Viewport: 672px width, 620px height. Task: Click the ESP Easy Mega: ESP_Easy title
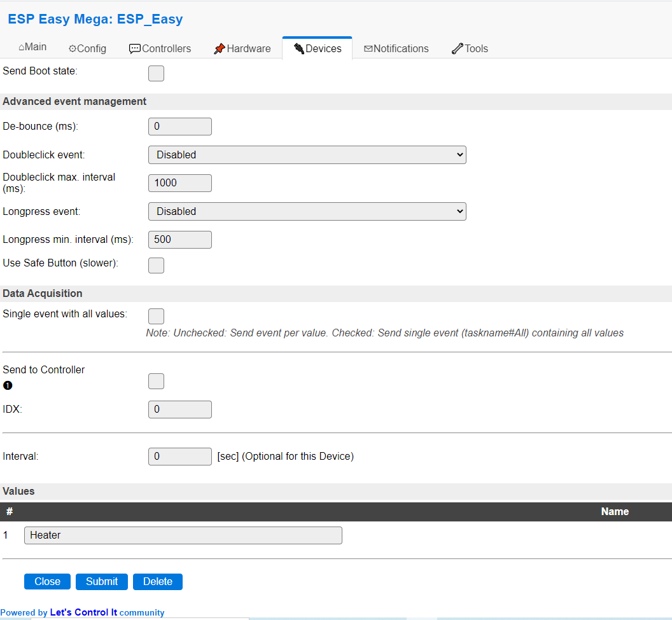click(x=95, y=19)
